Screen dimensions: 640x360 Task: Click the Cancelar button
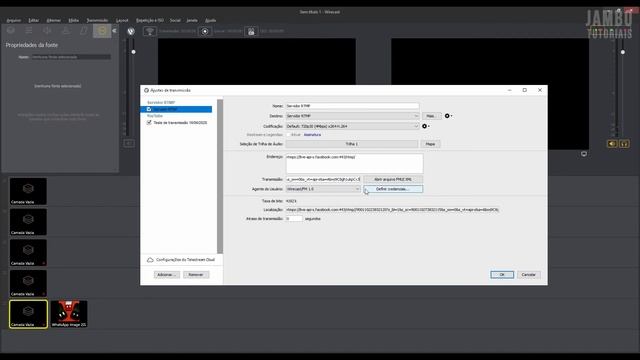pos(529,275)
